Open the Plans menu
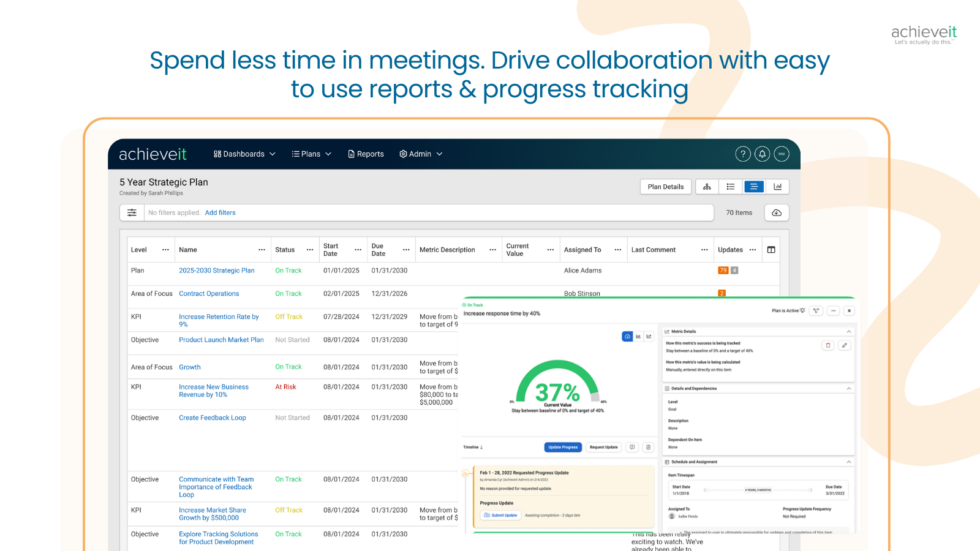 pyautogui.click(x=311, y=154)
